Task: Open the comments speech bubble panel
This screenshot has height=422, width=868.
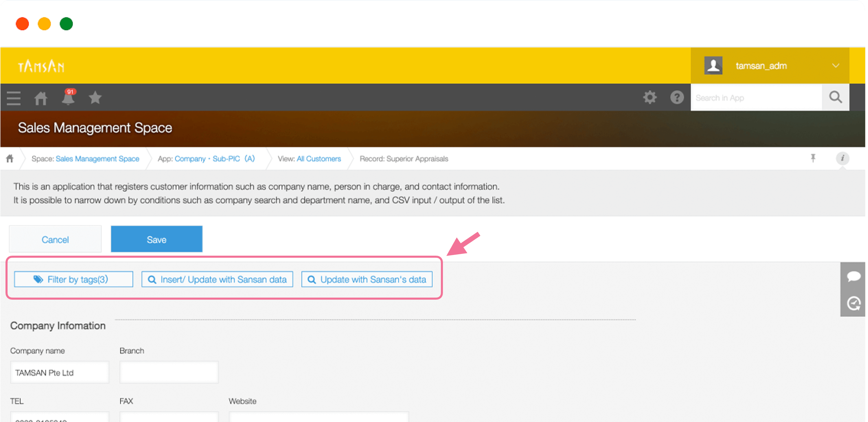Action: pos(853,276)
